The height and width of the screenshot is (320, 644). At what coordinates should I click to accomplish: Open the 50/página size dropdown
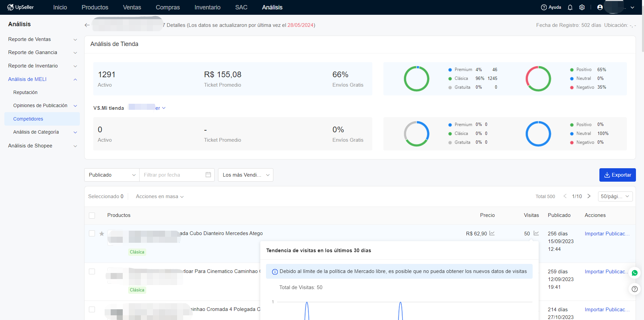tap(615, 196)
